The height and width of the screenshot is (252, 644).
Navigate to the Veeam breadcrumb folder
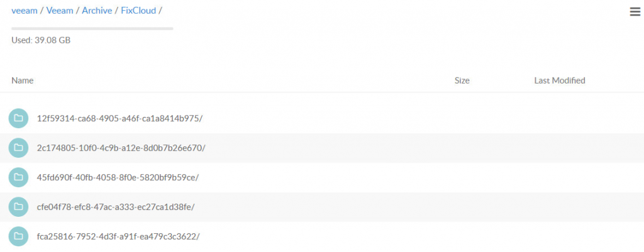(x=60, y=11)
